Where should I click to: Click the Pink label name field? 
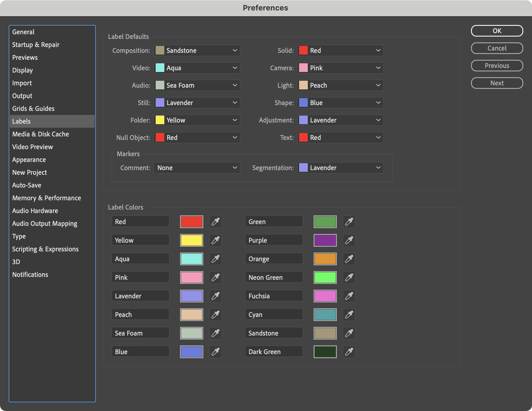click(140, 277)
